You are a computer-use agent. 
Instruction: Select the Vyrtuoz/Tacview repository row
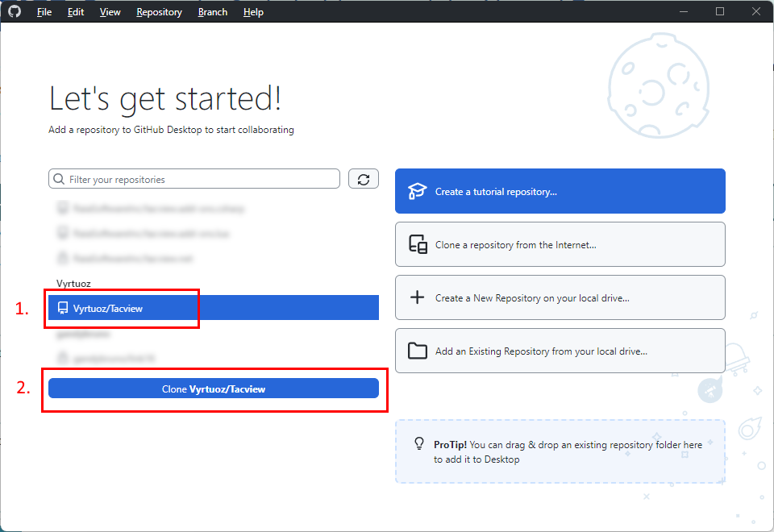(213, 308)
